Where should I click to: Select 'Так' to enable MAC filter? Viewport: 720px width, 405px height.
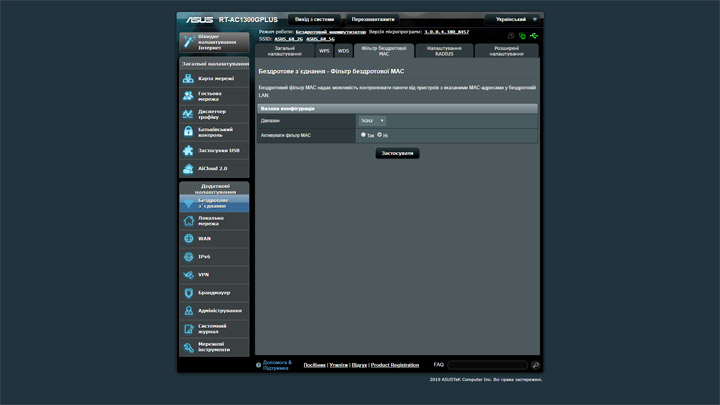(x=363, y=135)
